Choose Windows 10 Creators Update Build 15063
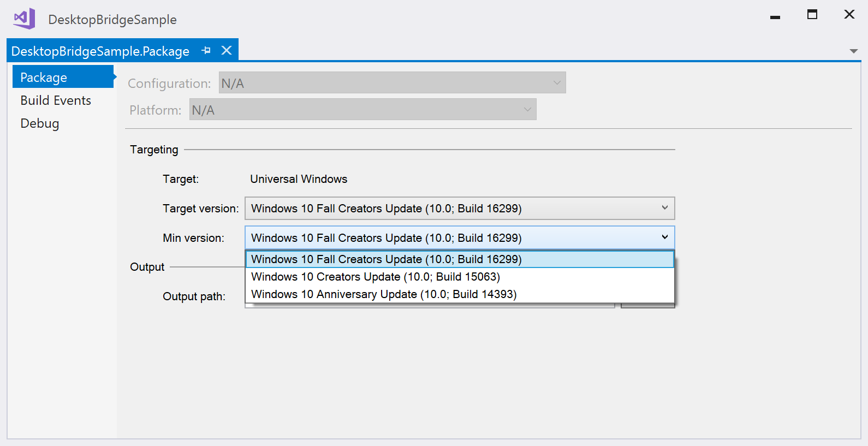 click(x=460, y=277)
